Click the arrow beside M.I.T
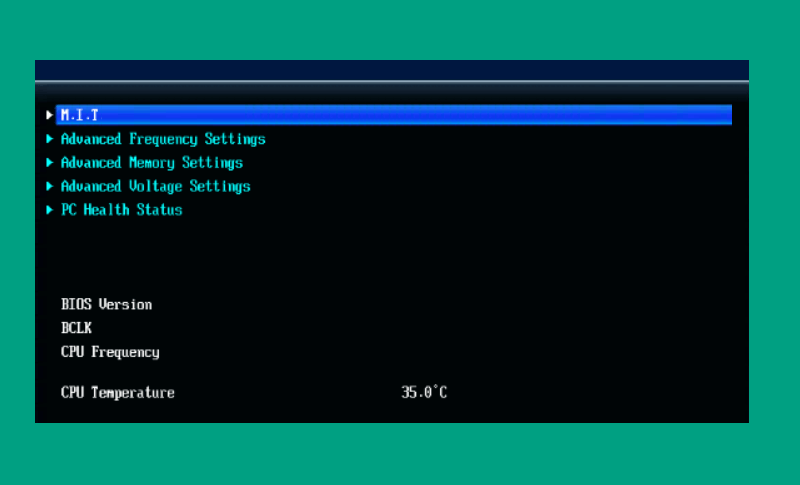 pyautogui.click(x=49, y=115)
